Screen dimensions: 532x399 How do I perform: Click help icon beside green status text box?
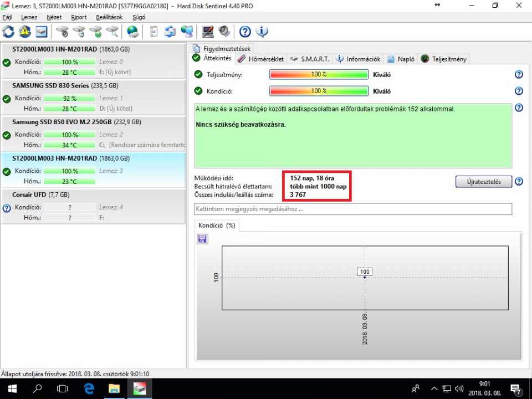coord(519,108)
